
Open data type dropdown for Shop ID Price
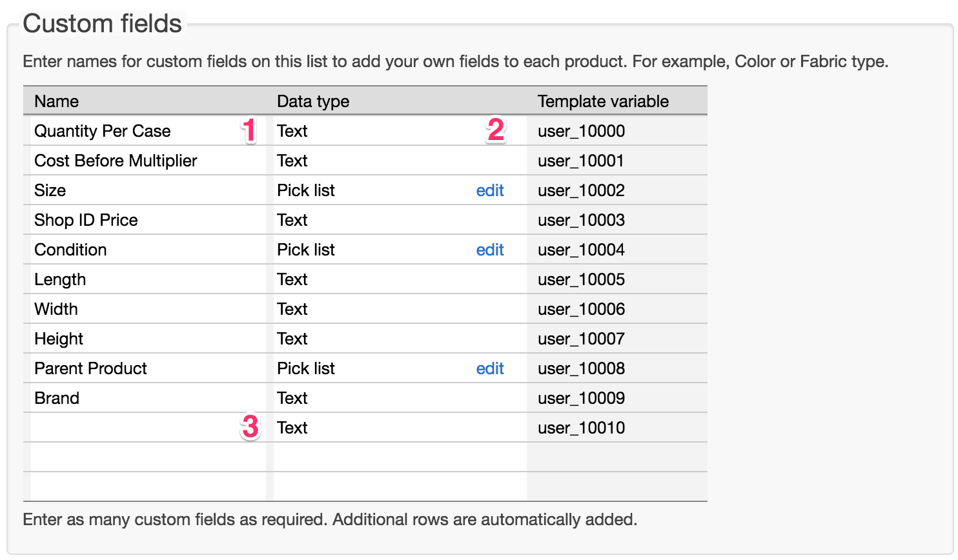pyautogui.click(x=400, y=220)
